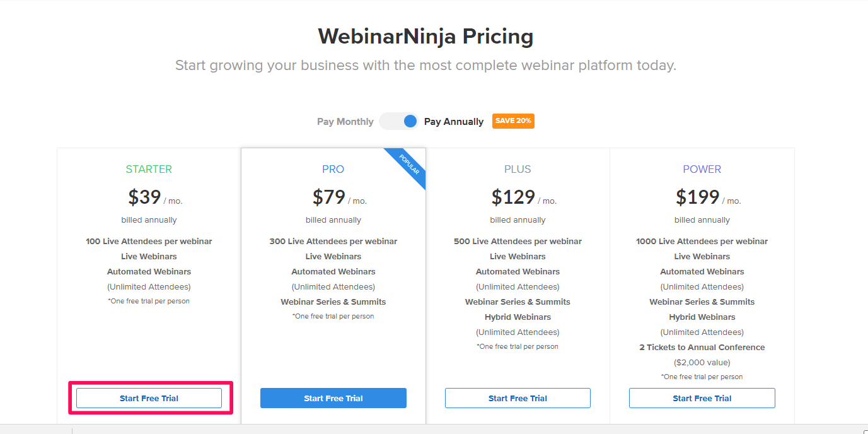Click the $39 price on STARTER plan
868x434 pixels.
pyautogui.click(x=144, y=197)
